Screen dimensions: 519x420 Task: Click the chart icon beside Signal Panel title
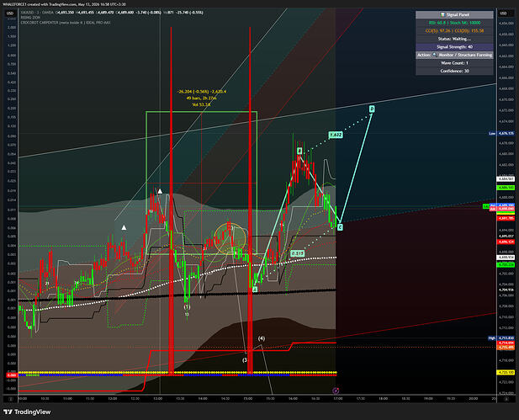pos(442,14)
